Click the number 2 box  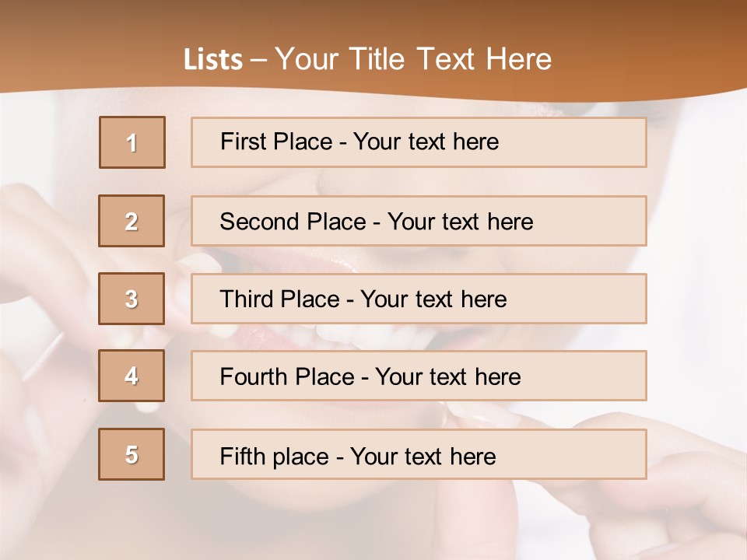point(132,221)
